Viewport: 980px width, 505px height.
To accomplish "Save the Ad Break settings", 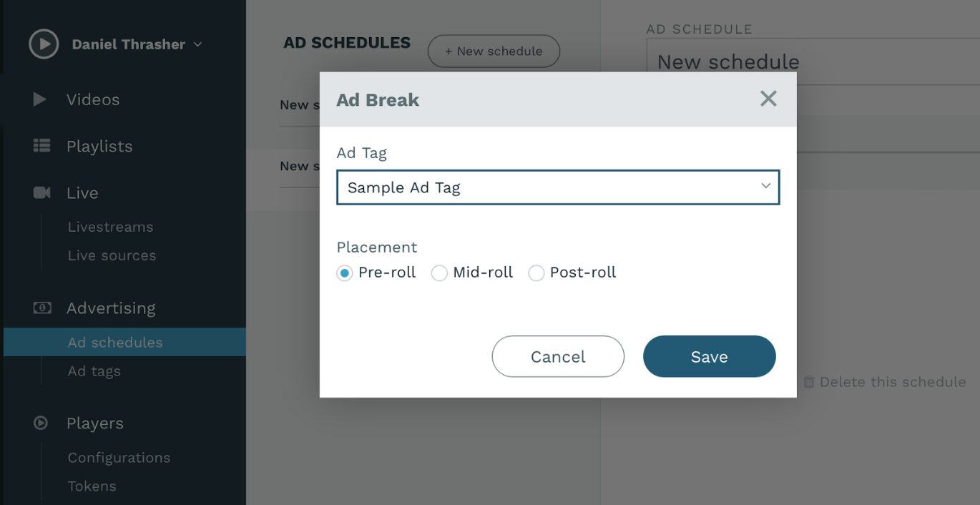I will point(709,356).
